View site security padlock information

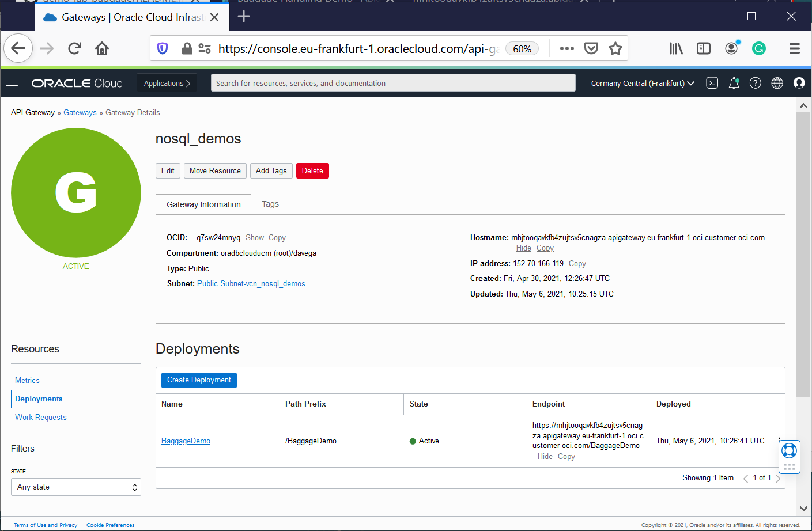pyautogui.click(x=187, y=48)
